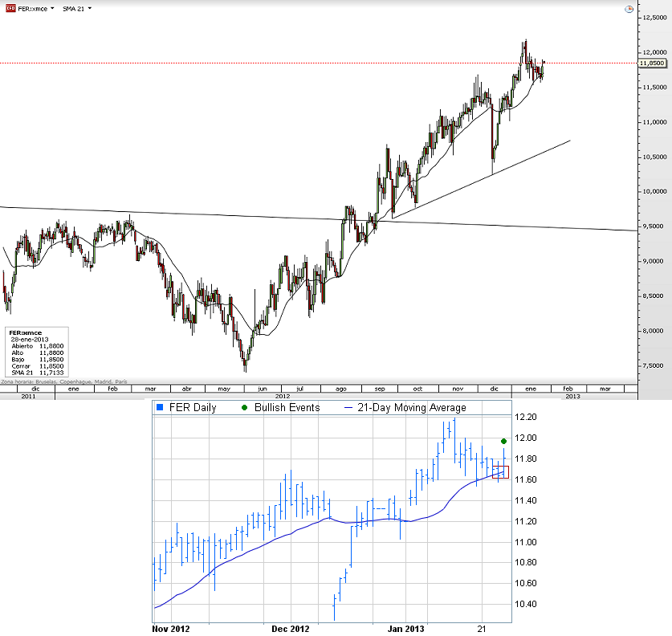
Task: Click the Alto row label in the info box
Action: point(18,353)
